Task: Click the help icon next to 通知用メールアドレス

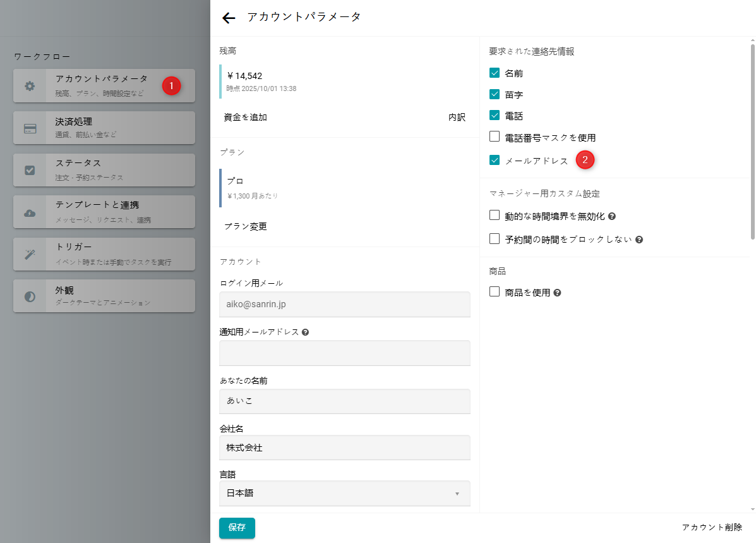Action: click(305, 332)
